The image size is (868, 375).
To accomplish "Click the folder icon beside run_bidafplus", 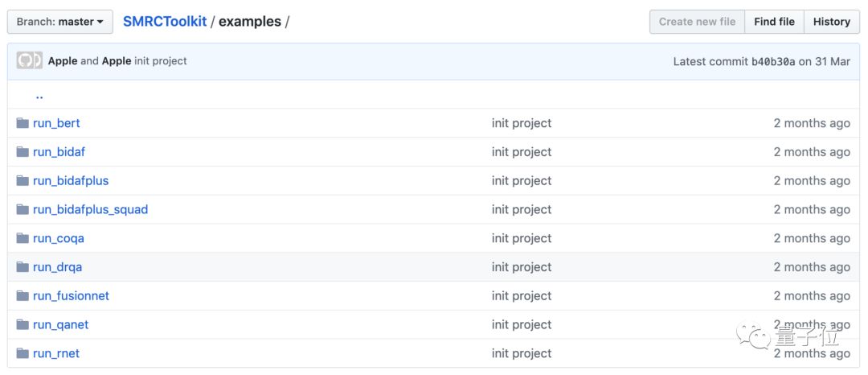I will click(x=23, y=181).
